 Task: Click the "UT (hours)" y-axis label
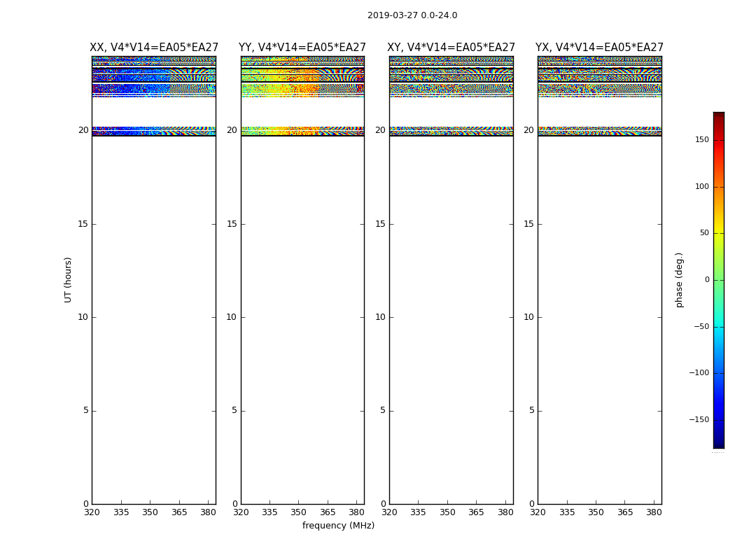click(69, 279)
